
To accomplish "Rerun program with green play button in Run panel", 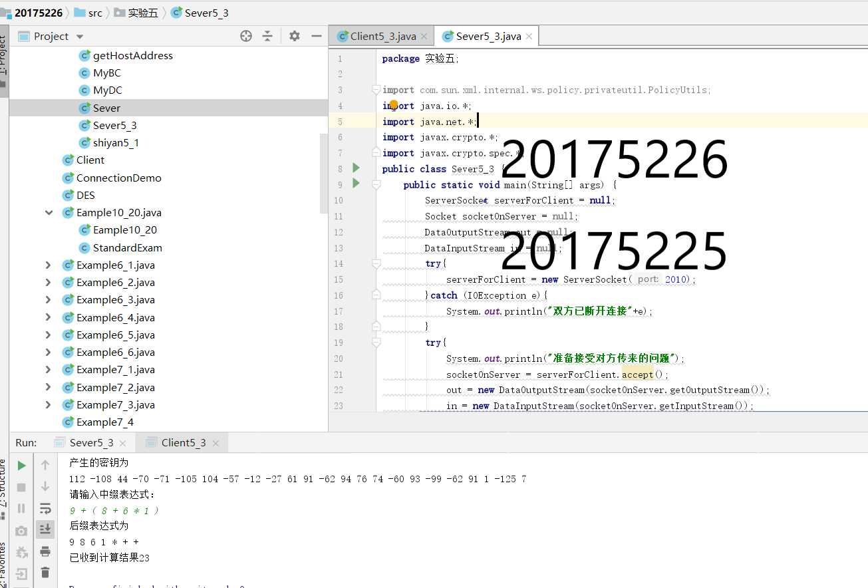I will click(x=21, y=466).
